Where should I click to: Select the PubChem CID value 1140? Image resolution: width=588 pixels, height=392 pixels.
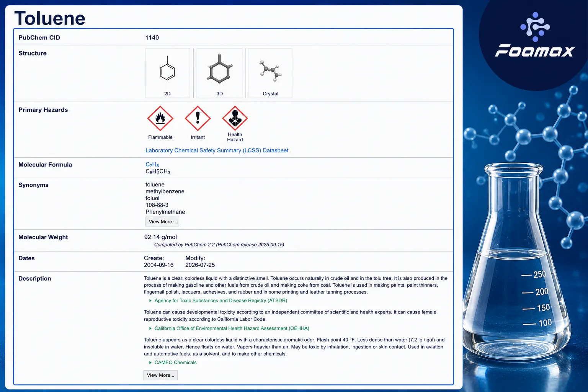152,38
